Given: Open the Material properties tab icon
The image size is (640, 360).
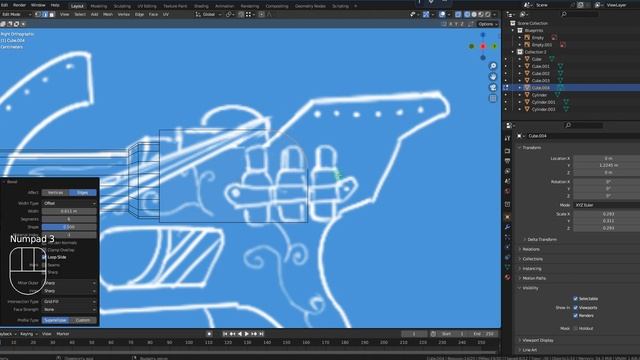Looking at the screenshot, I should tap(507, 277).
